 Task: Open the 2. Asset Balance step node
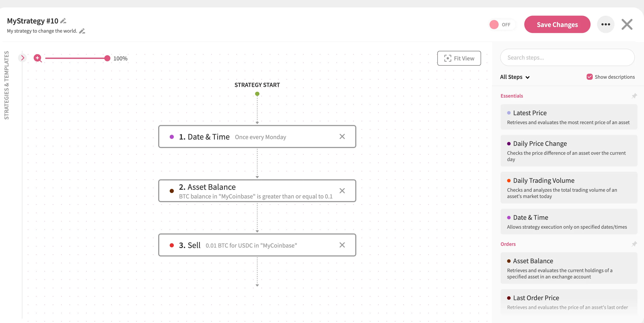tap(257, 191)
